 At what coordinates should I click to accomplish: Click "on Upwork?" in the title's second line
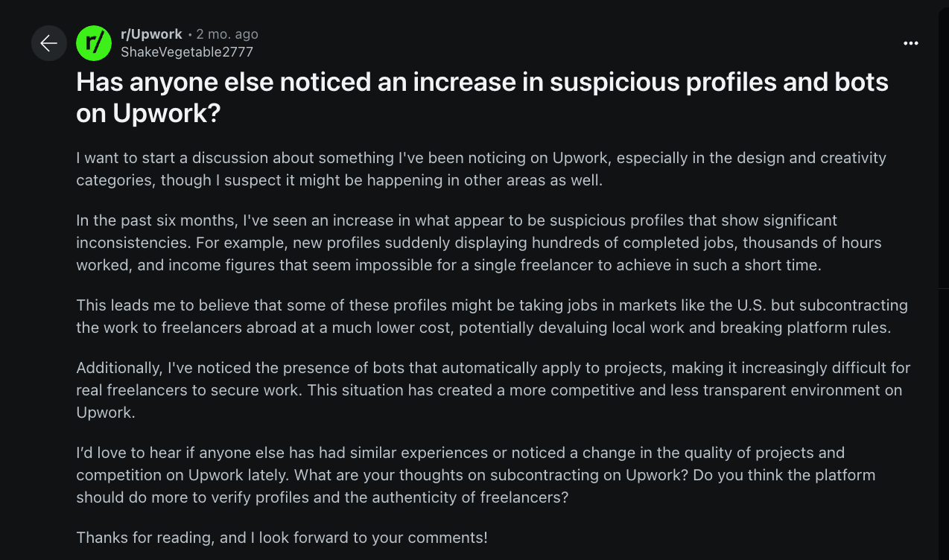coord(149,114)
